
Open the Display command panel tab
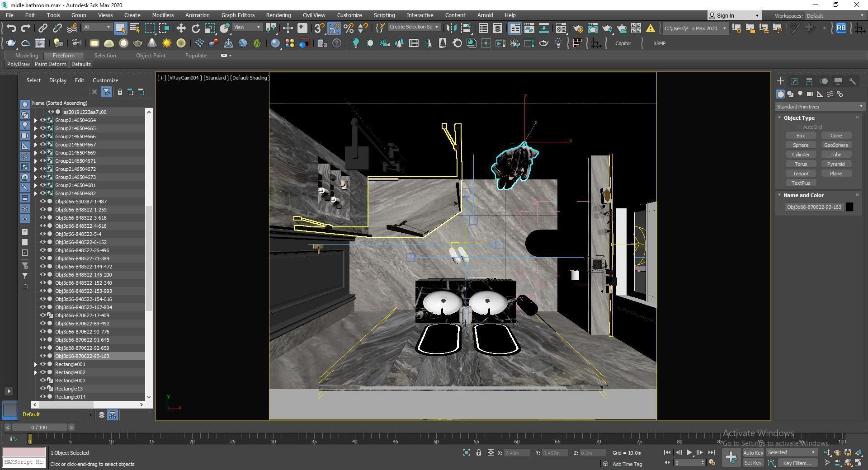click(838, 81)
